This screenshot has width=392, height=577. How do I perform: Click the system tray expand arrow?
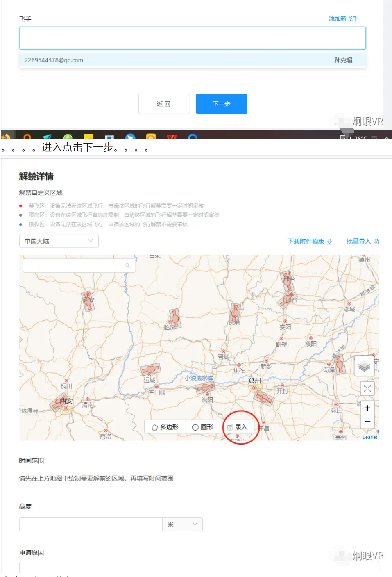tap(386, 138)
